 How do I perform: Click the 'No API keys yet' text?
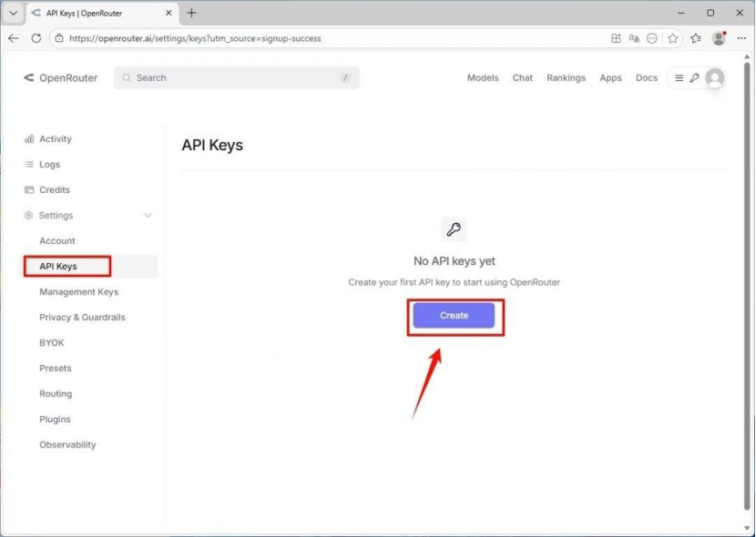(x=455, y=261)
